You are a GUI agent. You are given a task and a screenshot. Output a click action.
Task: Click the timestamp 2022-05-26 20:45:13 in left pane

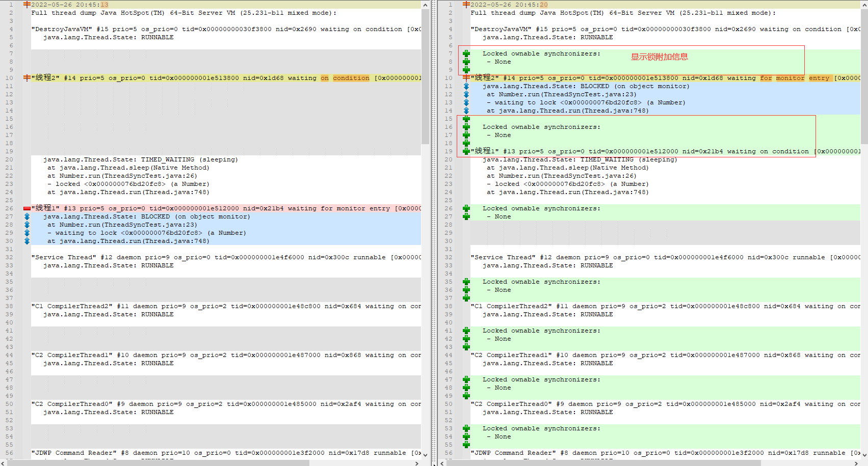coord(70,5)
